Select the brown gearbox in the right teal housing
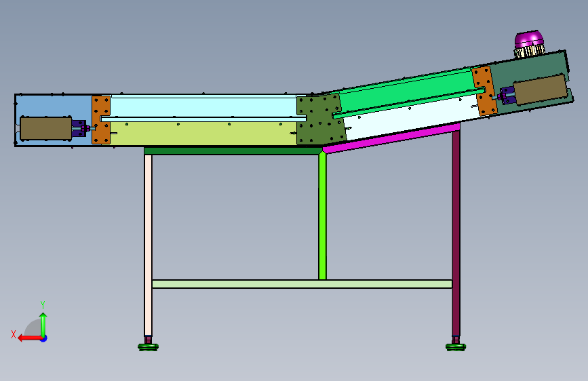This screenshot has height=381, width=588. tap(540, 89)
